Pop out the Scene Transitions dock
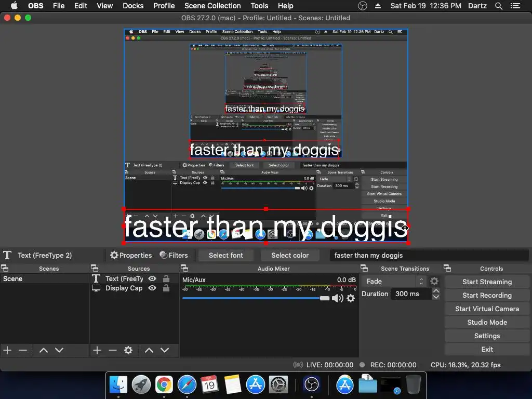The height and width of the screenshot is (399, 532). 364,269
